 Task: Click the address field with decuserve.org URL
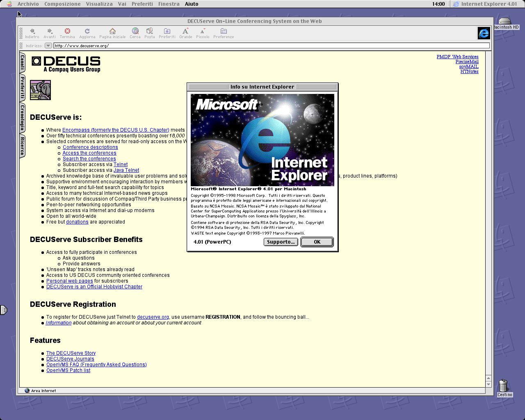272,46
